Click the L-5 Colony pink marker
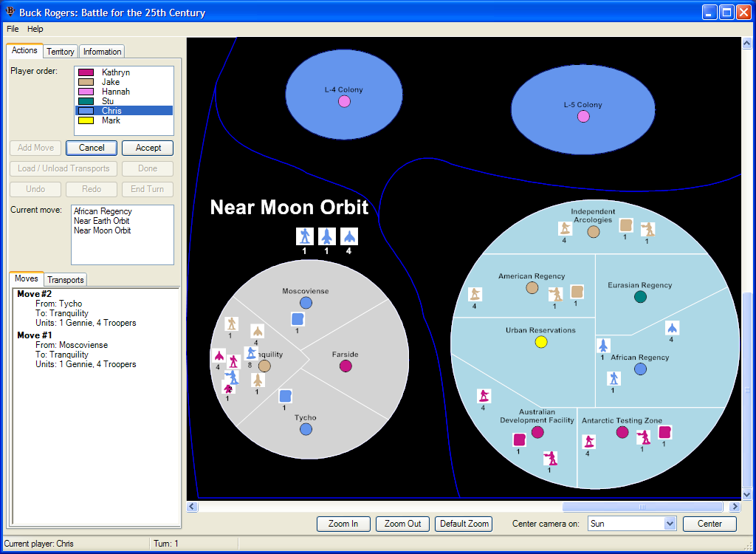This screenshot has width=756, height=554. pos(583,116)
